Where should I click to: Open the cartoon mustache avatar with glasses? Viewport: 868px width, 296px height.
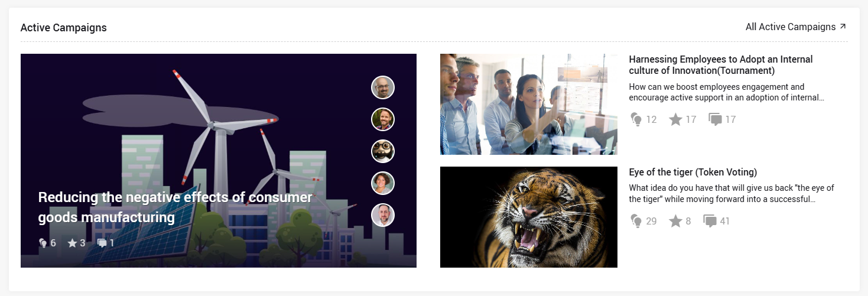[x=383, y=151]
